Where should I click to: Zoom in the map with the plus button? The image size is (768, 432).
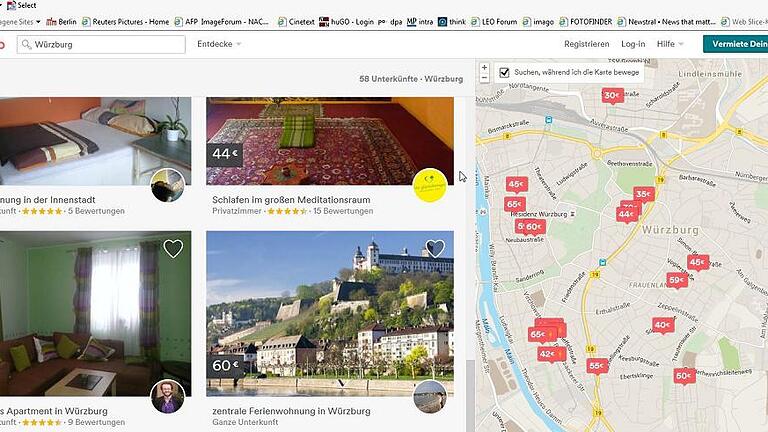click(484, 68)
